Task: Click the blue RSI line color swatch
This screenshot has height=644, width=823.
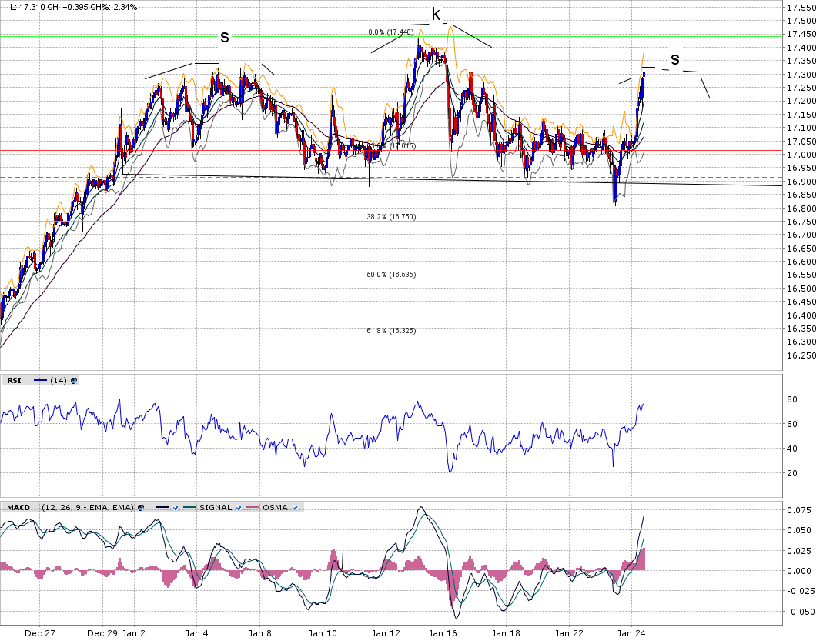Action: 40,380
